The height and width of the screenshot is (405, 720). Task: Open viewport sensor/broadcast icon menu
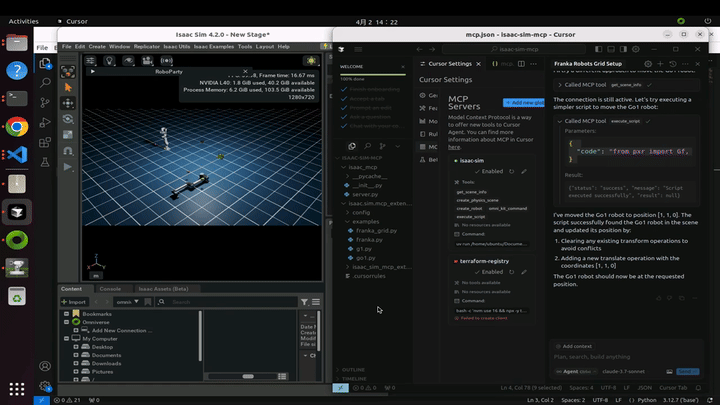(166, 61)
